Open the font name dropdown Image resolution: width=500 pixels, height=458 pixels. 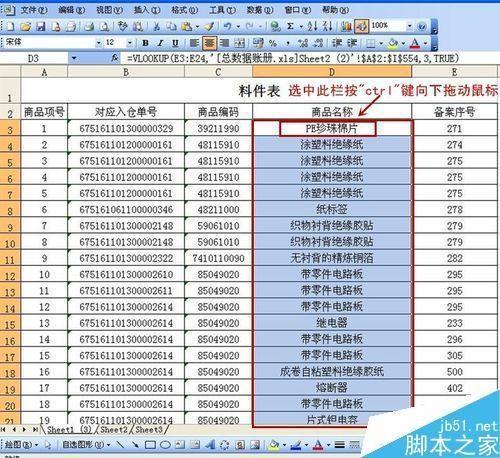[x=98, y=43]
